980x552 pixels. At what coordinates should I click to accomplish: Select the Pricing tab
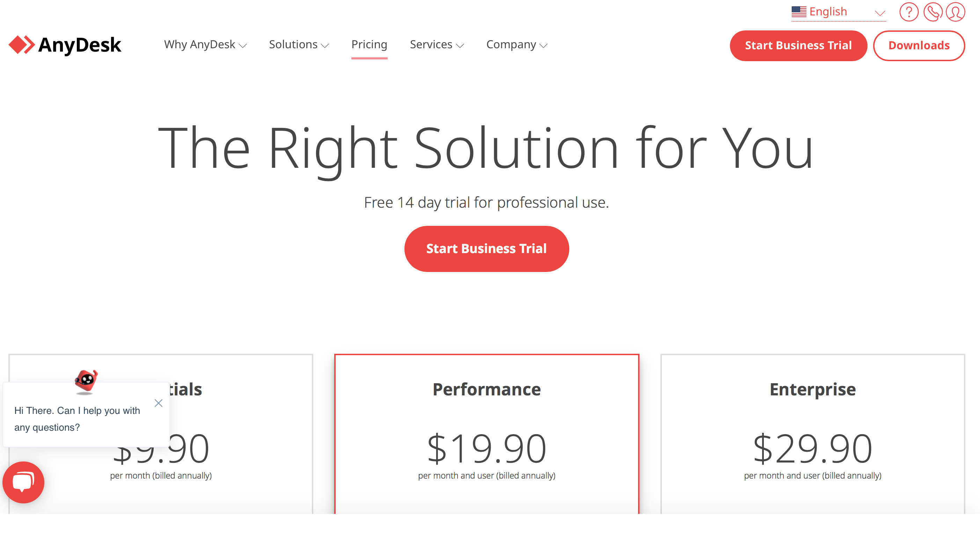click(369, 44)
